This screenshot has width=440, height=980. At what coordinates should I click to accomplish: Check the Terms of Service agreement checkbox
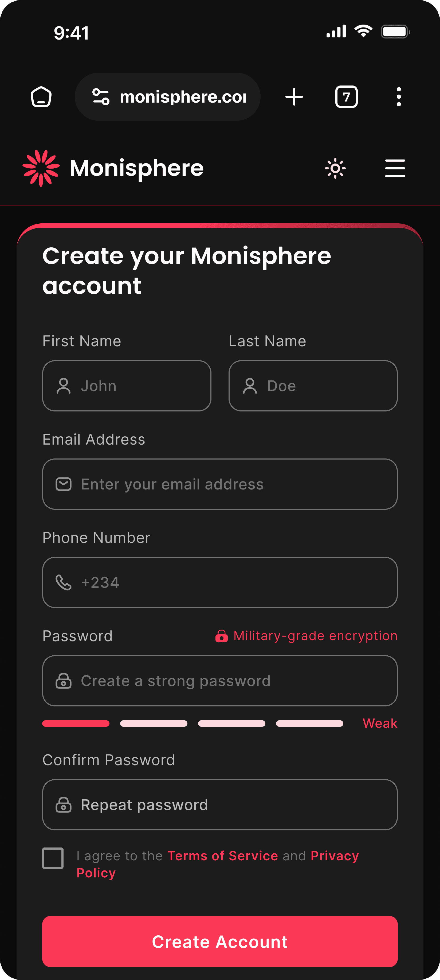[x=53, y=858]
